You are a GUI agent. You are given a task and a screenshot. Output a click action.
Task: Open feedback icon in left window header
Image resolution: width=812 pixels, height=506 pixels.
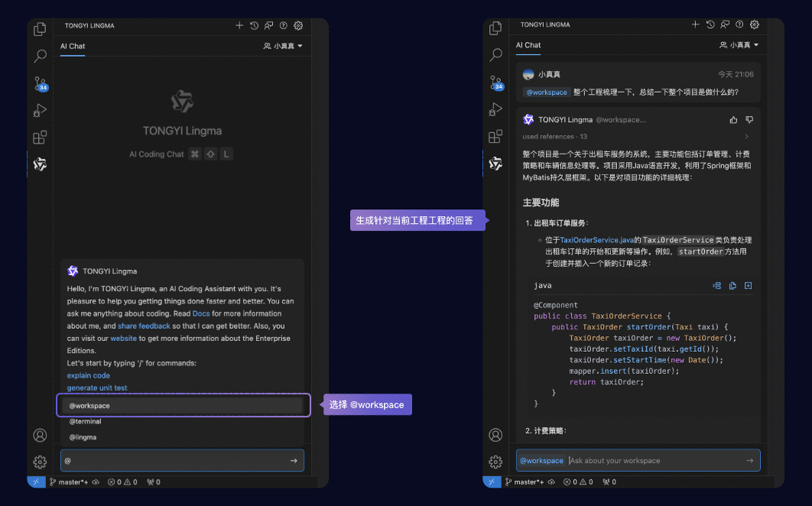pos(269,25)
